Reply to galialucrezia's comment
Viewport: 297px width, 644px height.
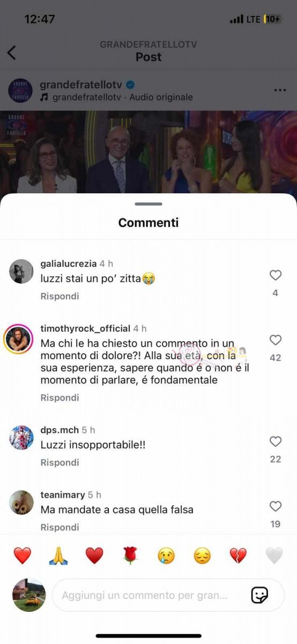(60, 296)
